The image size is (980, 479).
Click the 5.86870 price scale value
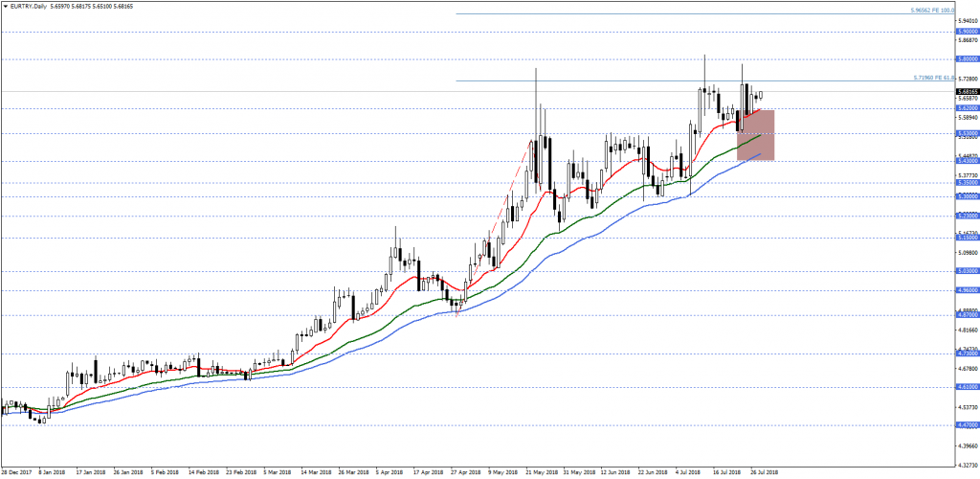coord(968,38)
